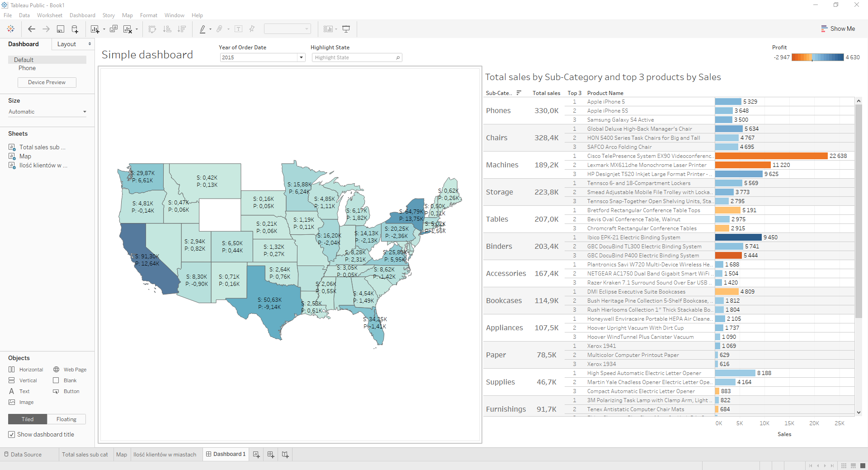Viewport: 868px width, 470px height.
Task: Switch to Floating layout mode
Action: tap(66, 419)
